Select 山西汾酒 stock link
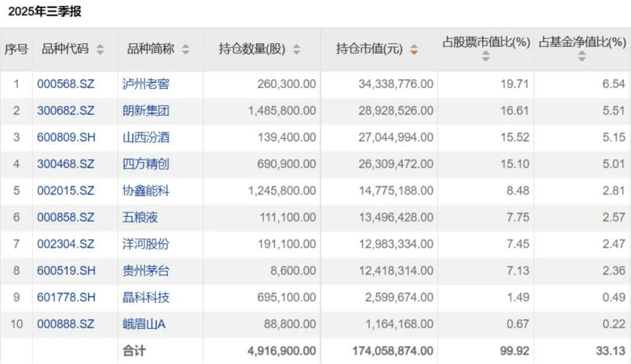The width and height of the screenshot is (631, 364). pos(146,137)
